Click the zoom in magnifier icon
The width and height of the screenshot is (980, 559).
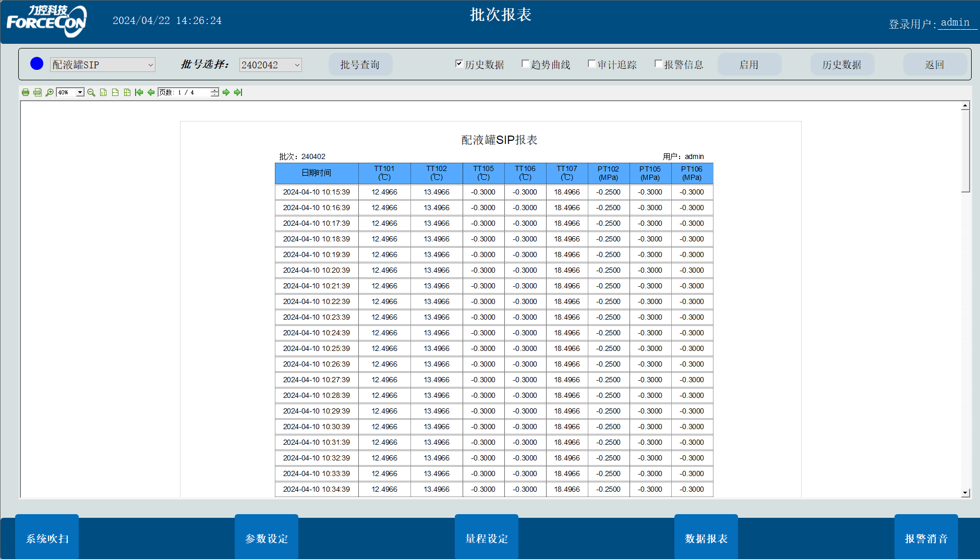50,92
